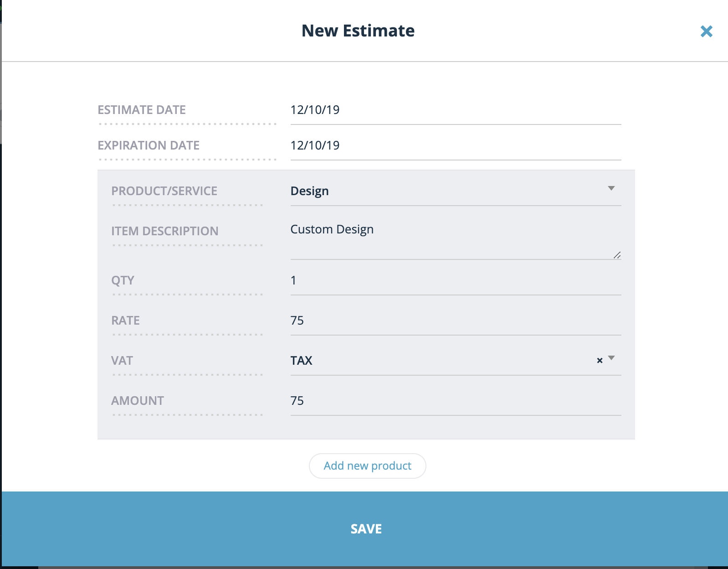This screenshot has height=569, width=728.
Task: Click the AMOUNT label
Action: tap(138, 401)
